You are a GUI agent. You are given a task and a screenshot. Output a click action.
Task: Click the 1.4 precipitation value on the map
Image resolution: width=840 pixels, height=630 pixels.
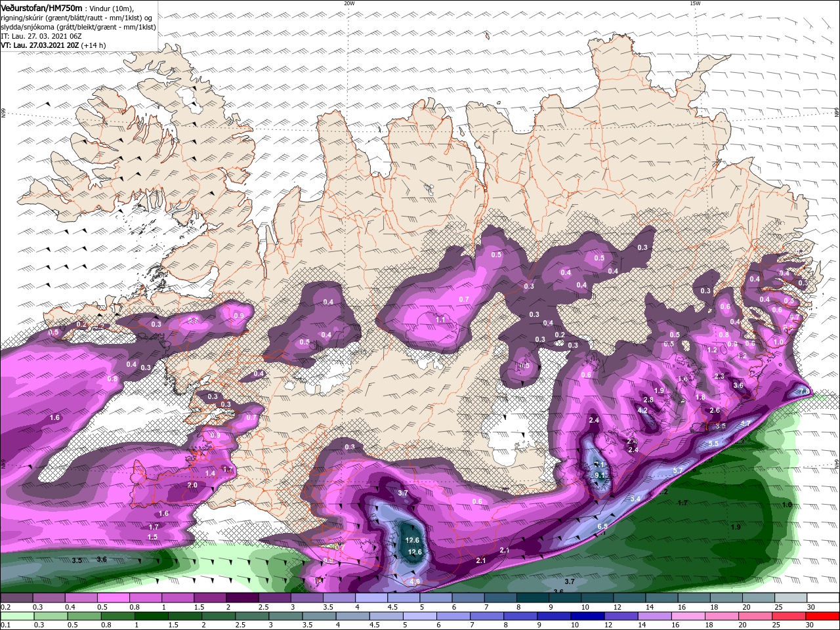tap(210, 473)
